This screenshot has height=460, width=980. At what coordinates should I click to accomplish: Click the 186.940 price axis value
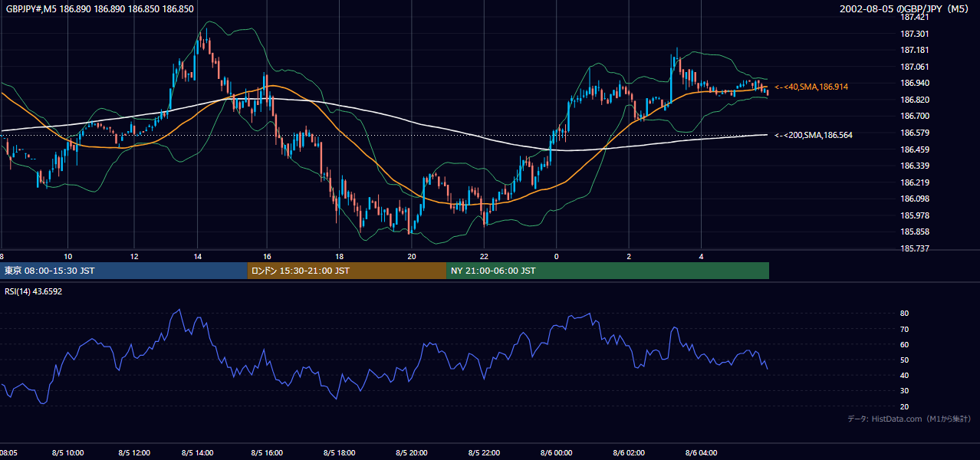tap(915, 83)
